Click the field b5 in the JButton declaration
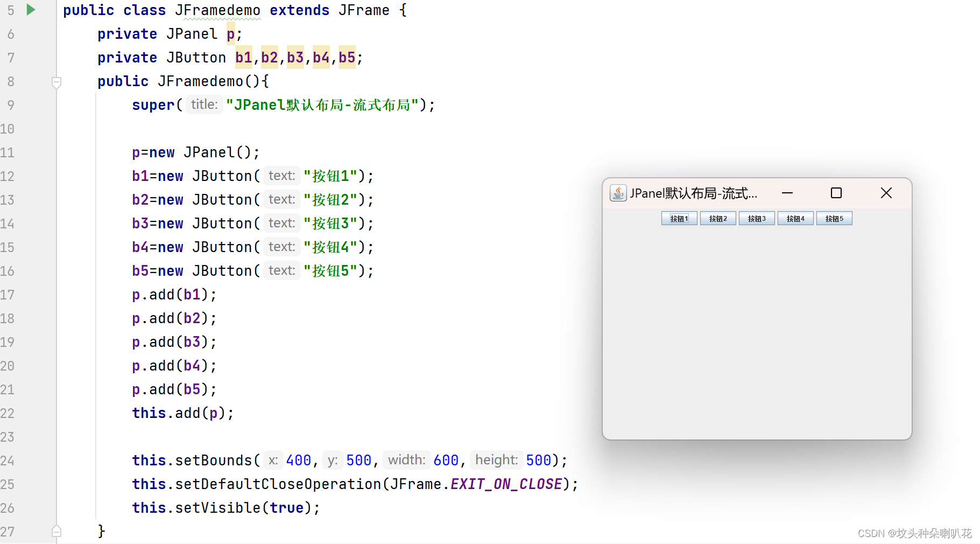Screen dimensions: 980x544 point(347,58)
